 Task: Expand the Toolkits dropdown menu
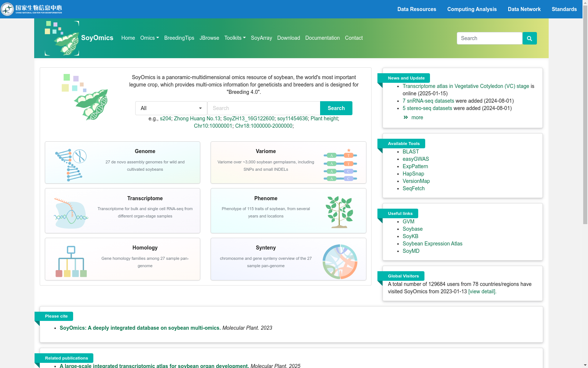coord(235,38)
